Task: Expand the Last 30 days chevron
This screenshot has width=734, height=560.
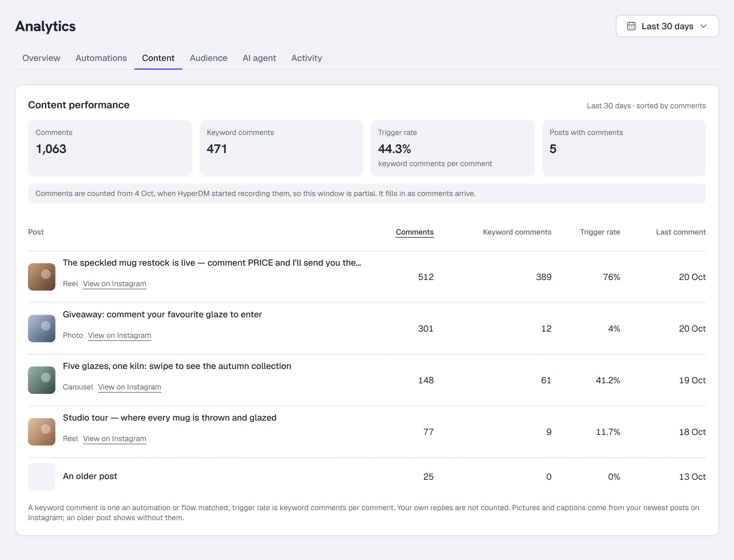Action: (x=703, y=26)
